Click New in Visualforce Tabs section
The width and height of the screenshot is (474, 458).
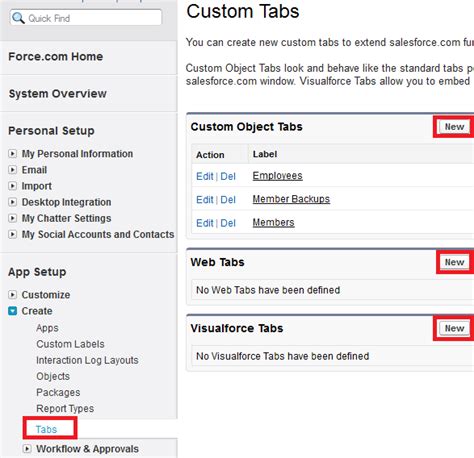click(x=454, y=328)
